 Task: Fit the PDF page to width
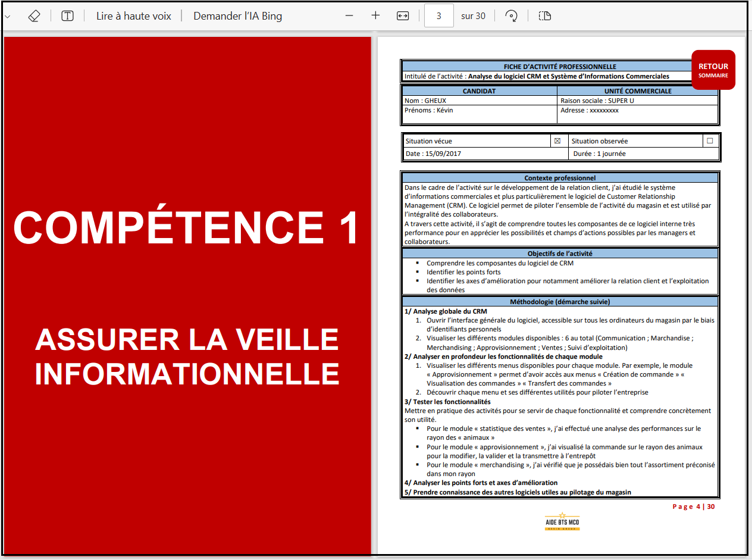click(x=402, y=15)
